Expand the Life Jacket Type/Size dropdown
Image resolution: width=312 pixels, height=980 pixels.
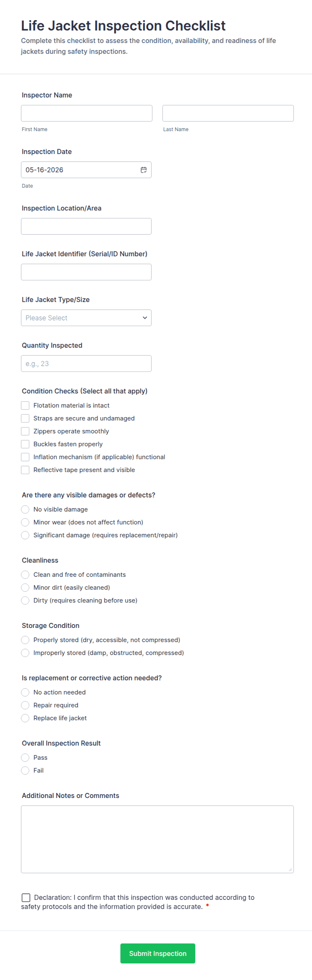(86, 318)
